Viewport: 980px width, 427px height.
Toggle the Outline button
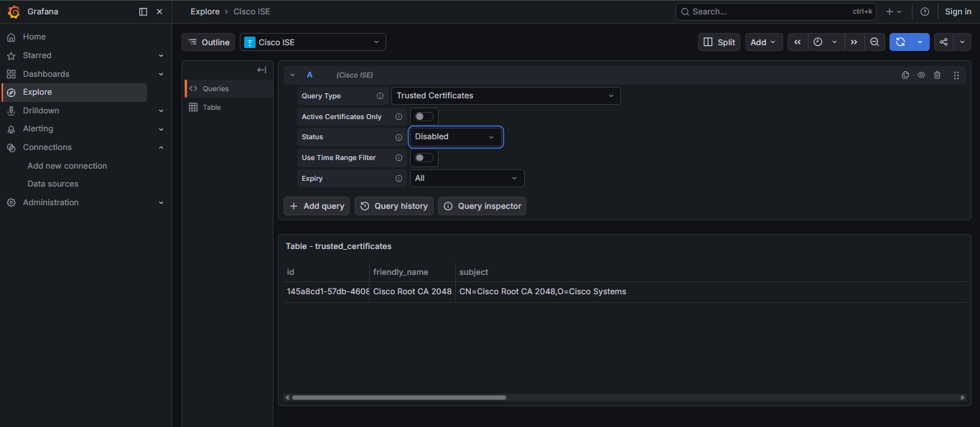coord(208,42)
